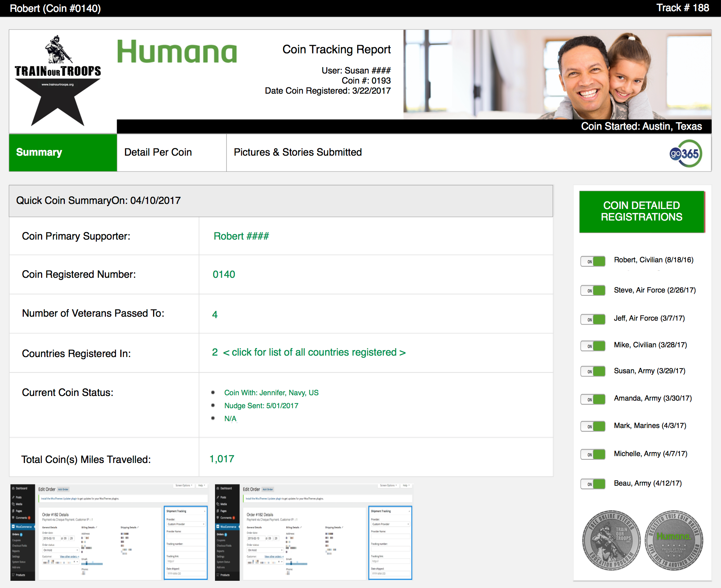Open the second Edit Order screenshot thumbnail

point(314,532)
